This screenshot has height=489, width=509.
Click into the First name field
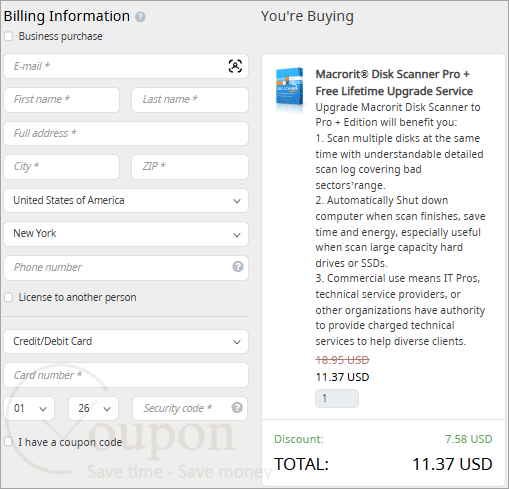(62, 100)
